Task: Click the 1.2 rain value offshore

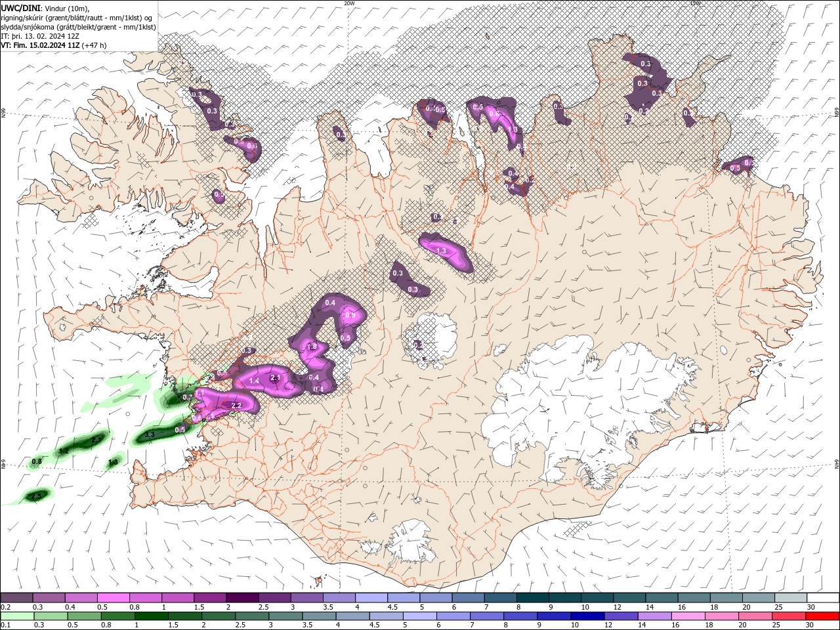Action: pos(64,451)
